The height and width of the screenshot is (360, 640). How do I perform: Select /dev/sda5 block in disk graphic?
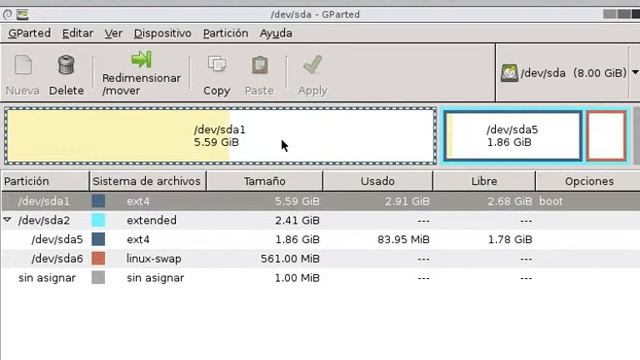tap(513, 136)
